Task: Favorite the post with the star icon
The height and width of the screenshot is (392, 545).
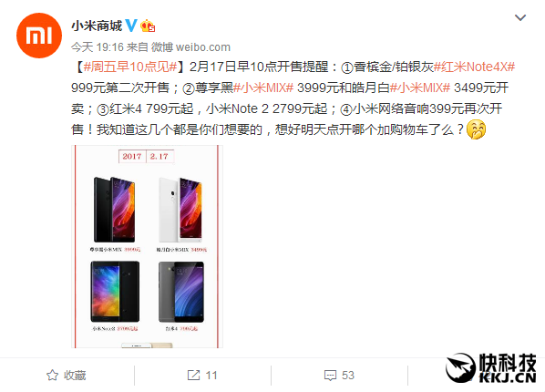Action: click(x=52, y=375)
